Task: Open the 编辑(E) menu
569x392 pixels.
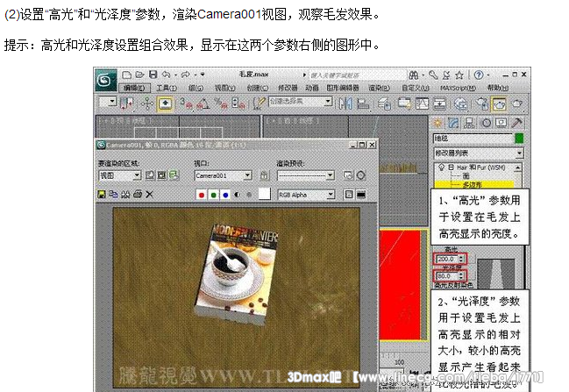Action: 137,88
